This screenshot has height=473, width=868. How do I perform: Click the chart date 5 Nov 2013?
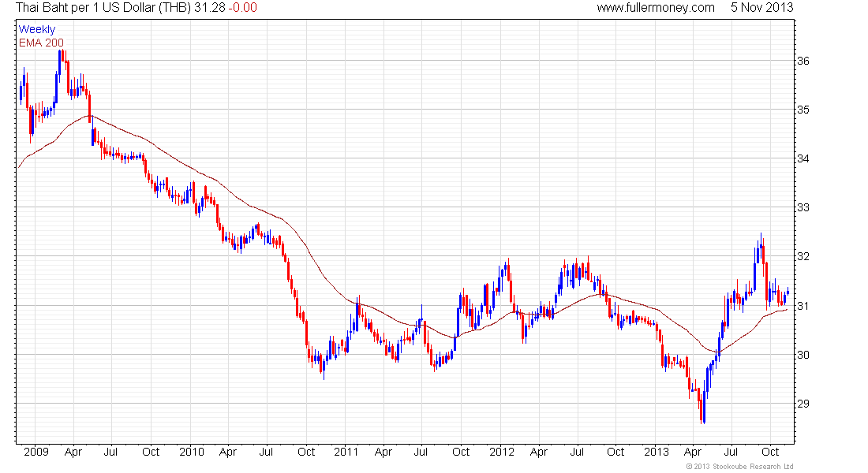click(761, 7)
